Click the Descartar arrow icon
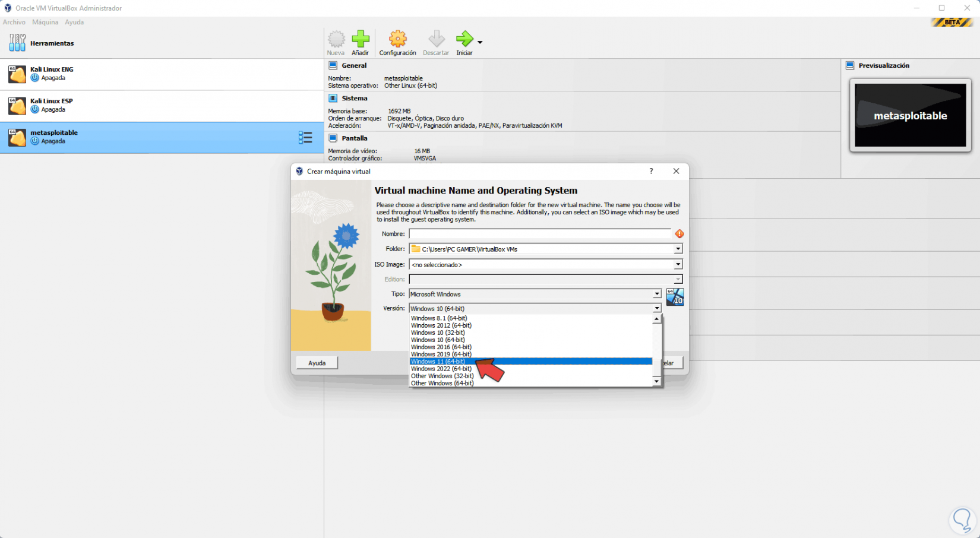Screen dimensions: 980x538 point(436,39)
